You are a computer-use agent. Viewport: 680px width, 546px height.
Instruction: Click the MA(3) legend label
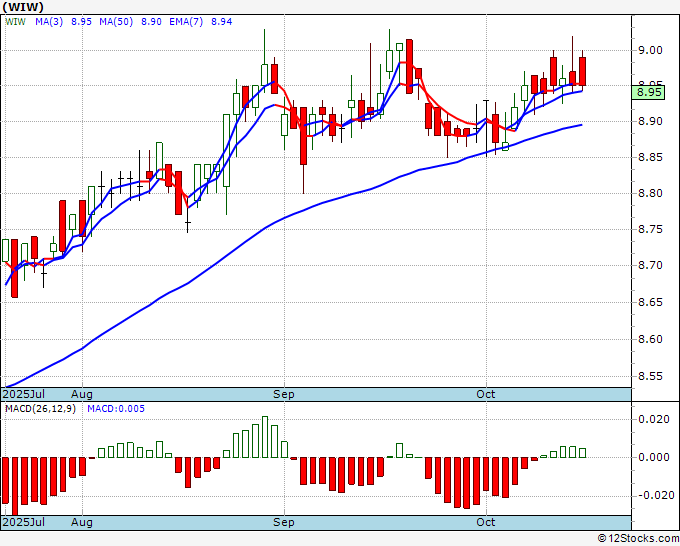point(49,22)
